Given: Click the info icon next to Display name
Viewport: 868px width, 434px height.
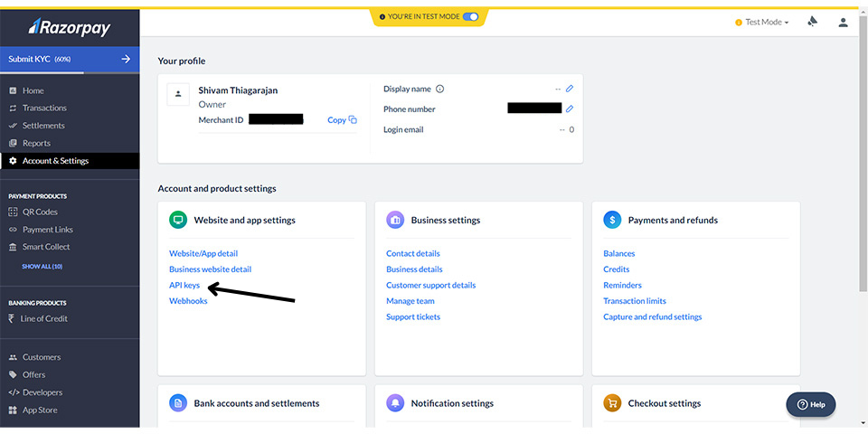Looking at the screenshot, I should (440, 89).
